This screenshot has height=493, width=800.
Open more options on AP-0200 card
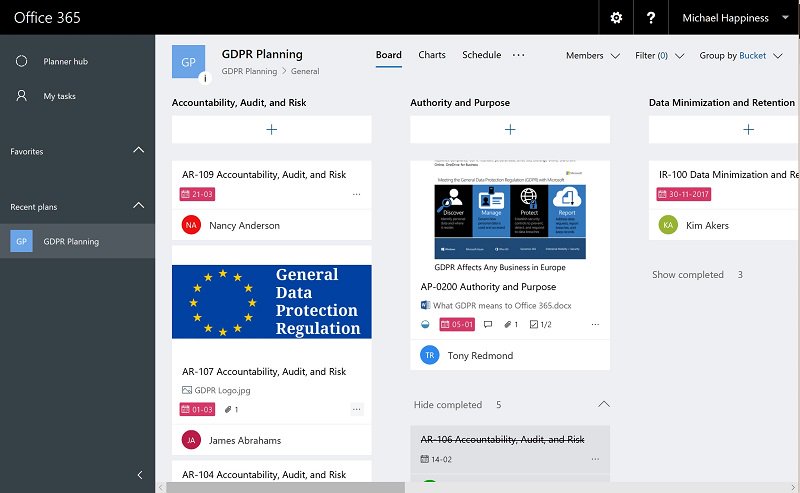pyautogui.click(x=595, y=325)
